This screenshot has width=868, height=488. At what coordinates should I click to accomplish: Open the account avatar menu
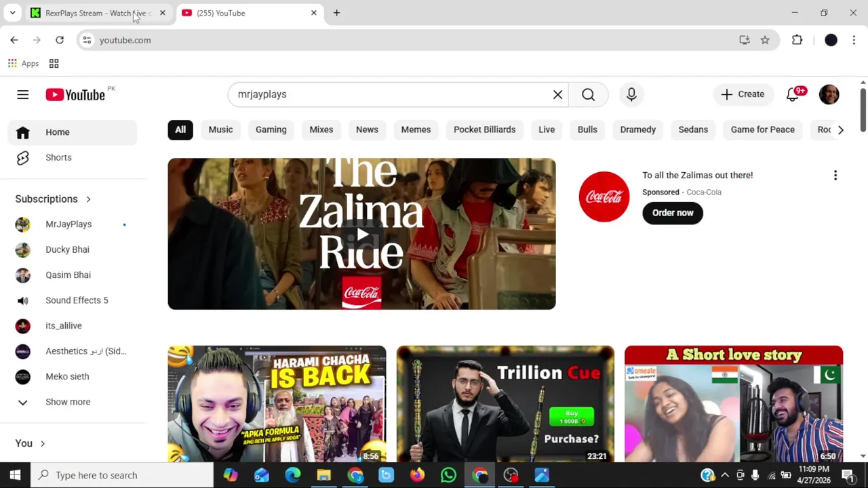[829, 94]
